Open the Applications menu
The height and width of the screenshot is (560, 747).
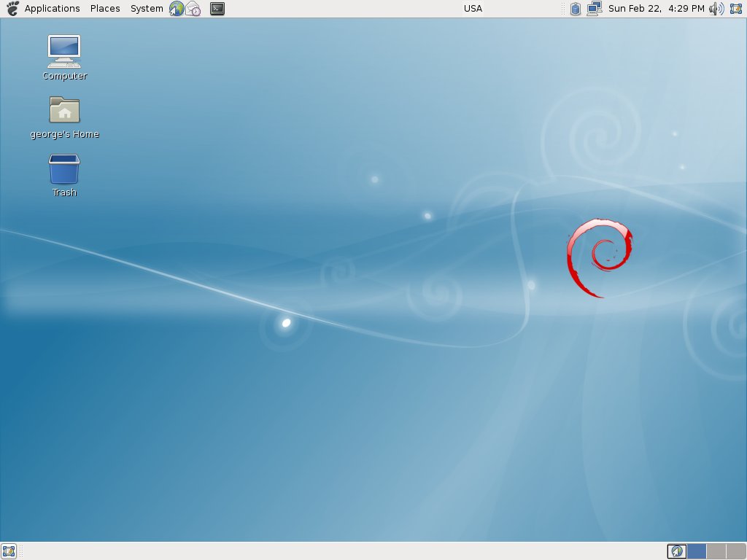point(52,9)
